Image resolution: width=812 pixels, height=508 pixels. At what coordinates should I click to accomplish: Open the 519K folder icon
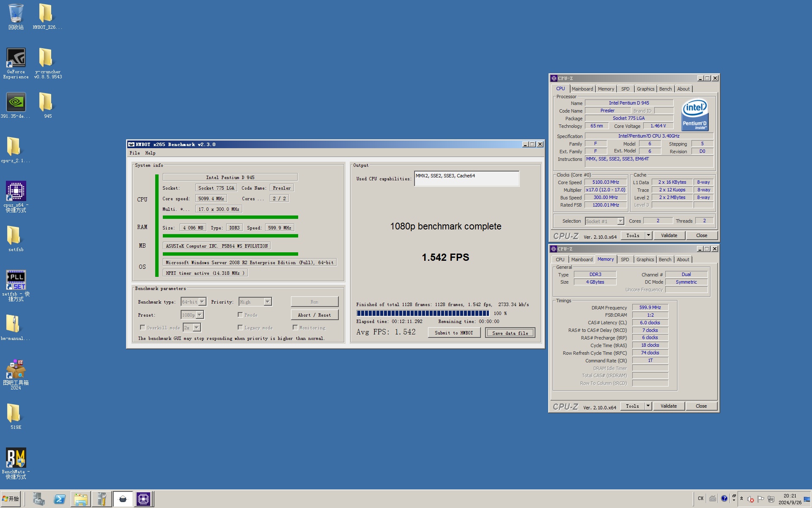tap(16, 417)
